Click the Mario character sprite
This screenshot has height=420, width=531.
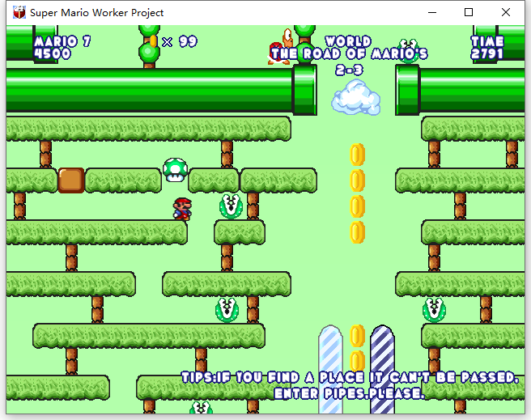(x=183, y=209)
